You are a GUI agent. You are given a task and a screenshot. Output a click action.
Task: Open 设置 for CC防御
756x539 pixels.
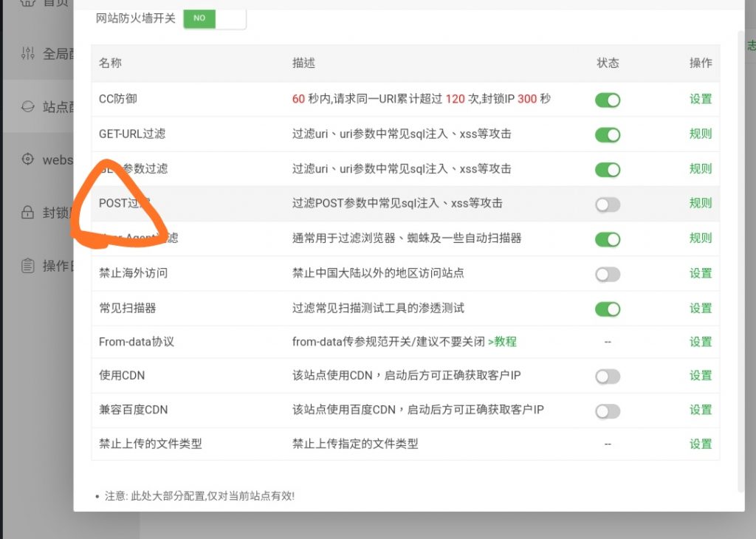click(700, 99)
